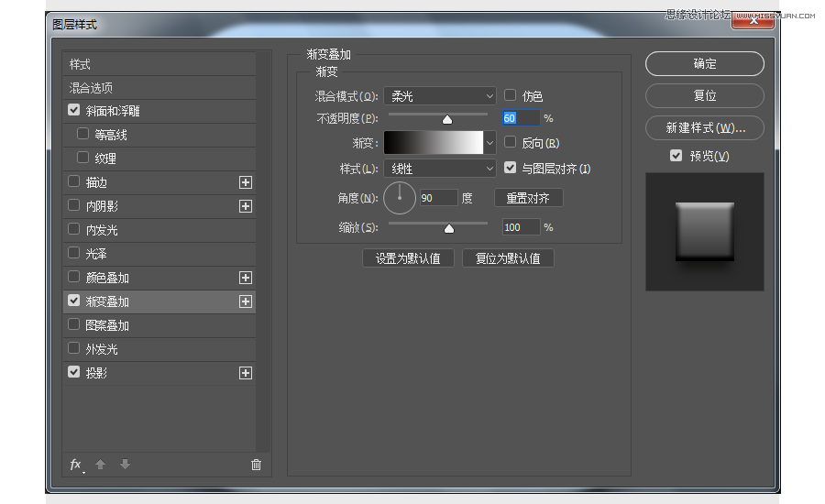Adjust the 不透明度 opacity slider handle
The height and width of the screenshot is (504, 825).
coord(447,119)
